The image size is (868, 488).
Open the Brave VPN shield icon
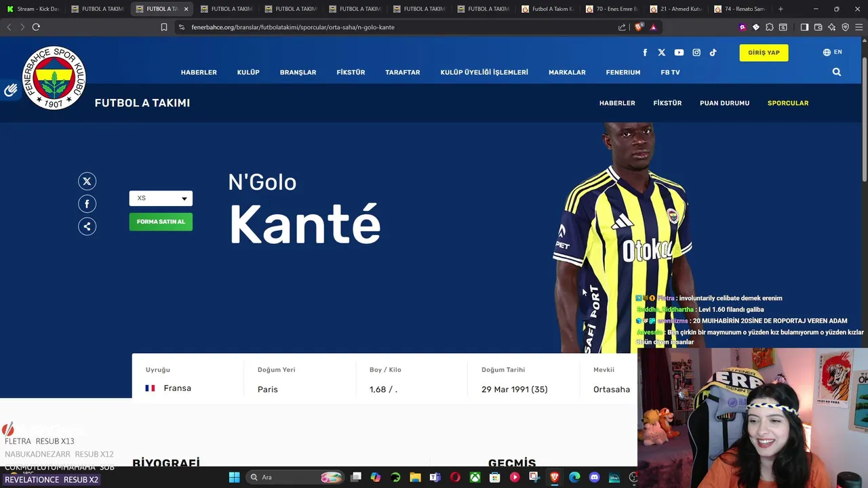pos(845,27)
